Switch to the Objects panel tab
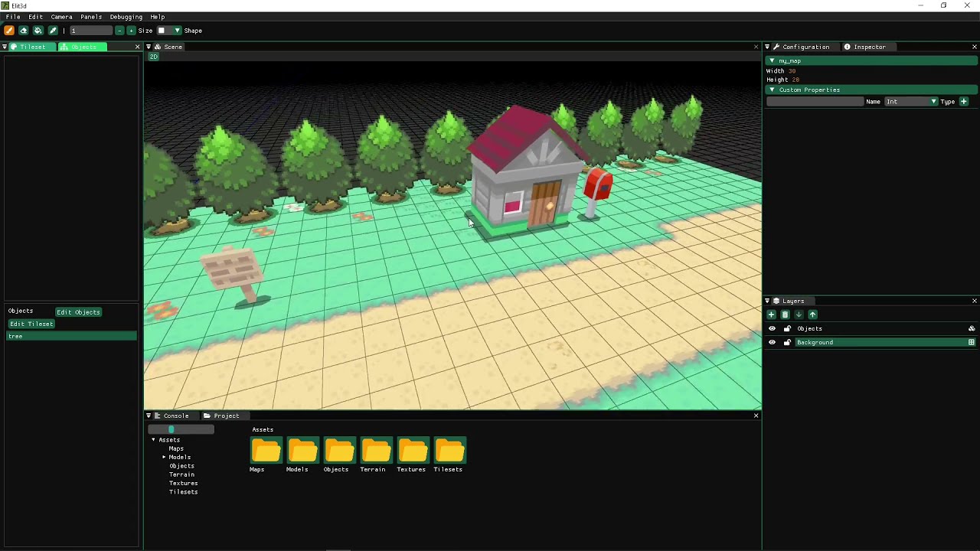Viewport: 980px width, 551px height. [83, 47]
